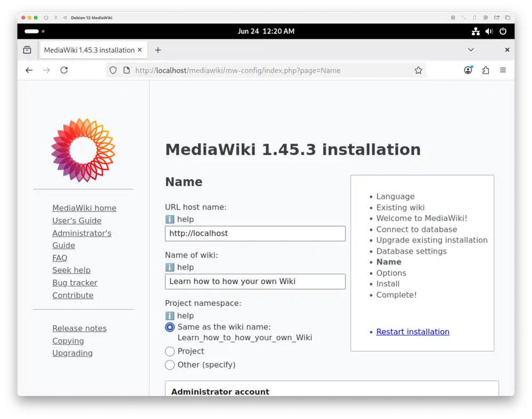Click the VM back triangle icon
This screenshot has height=419, width=532.
65,18
